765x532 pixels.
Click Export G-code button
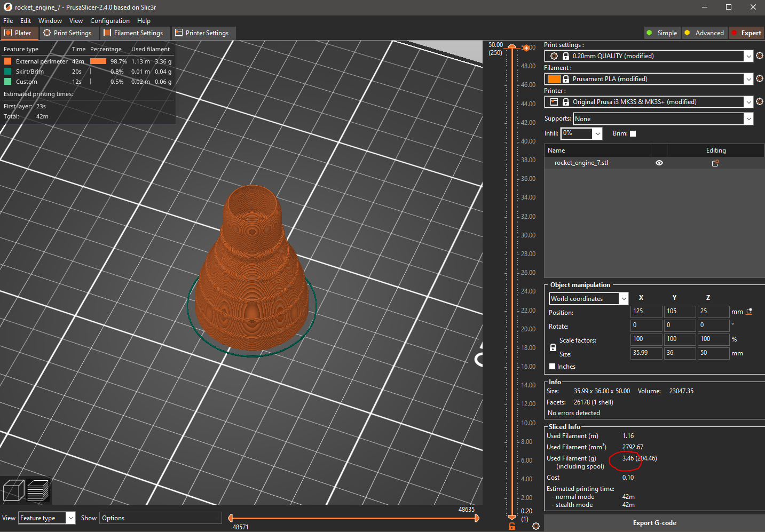(654, 523)
